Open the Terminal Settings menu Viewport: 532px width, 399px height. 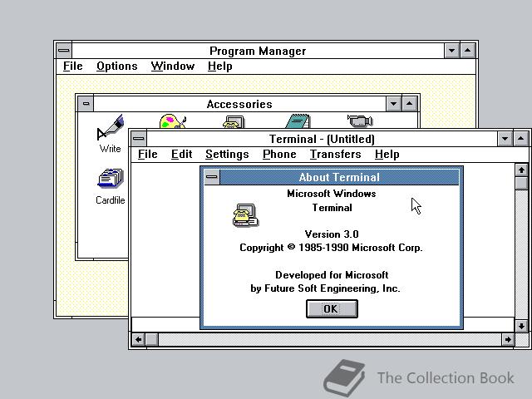coord(227,155)
